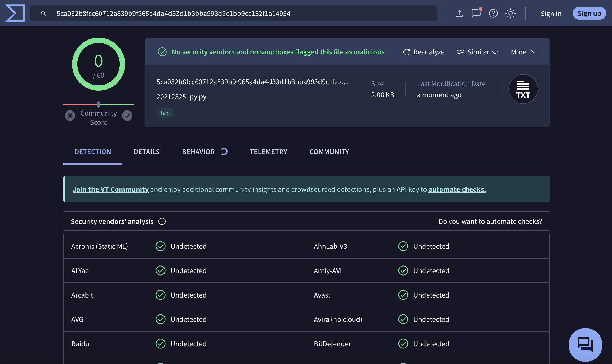This screenshot has height=364, width=612.
Task: Vote malicious with community X button
Action: coord(70,116)
